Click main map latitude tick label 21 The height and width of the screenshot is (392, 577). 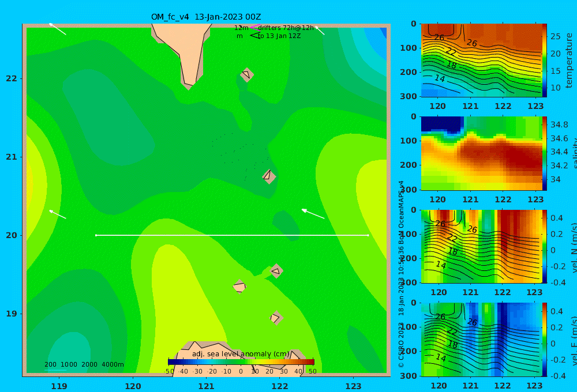[12, 157]
